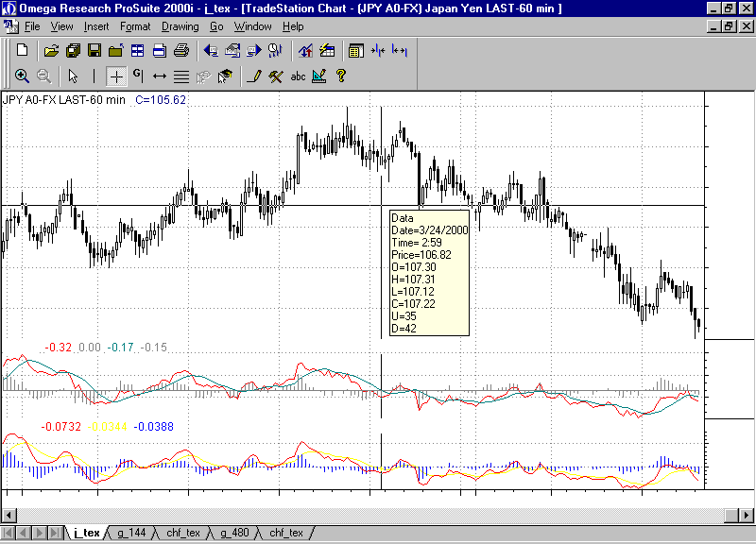Screen dimensions: 756x544
Task: Click the stacked disks Save All icon
Action: point(74,51)
